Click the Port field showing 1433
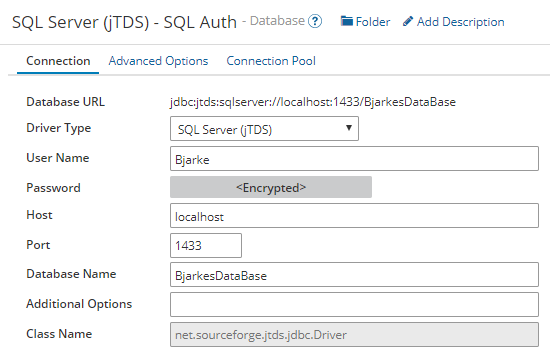Screen dimensions: 550x360 coord(206,245)
